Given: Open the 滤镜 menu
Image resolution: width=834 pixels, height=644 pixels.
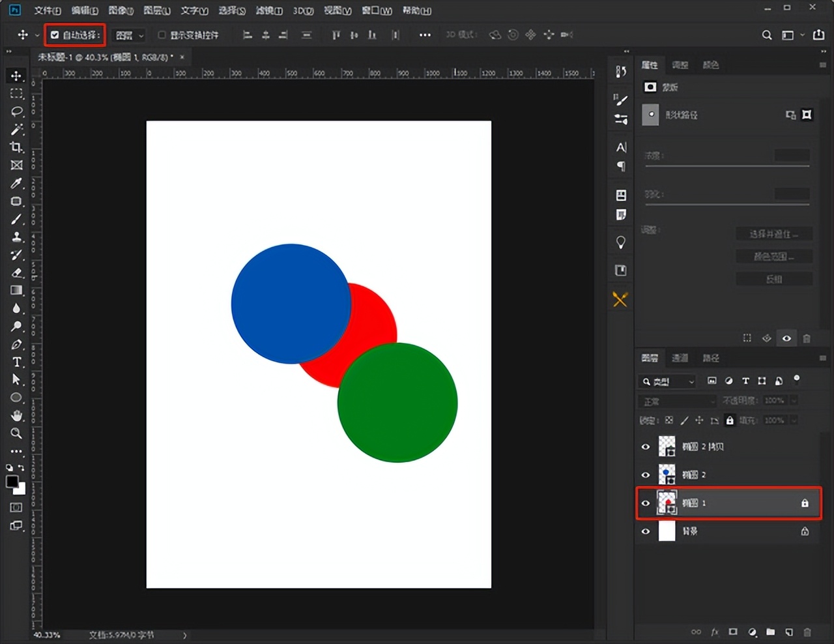Looking at the screenshot, I should pyautogui.click(x=268, y=10).
